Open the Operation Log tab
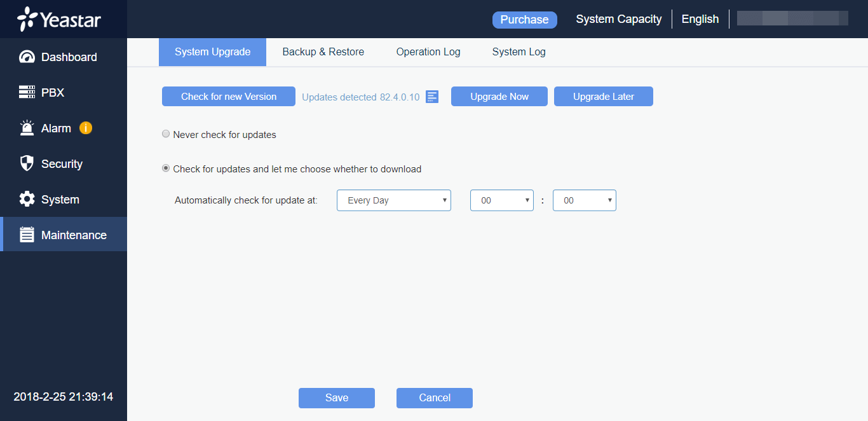868x421 pixels. tap(428, 52)
